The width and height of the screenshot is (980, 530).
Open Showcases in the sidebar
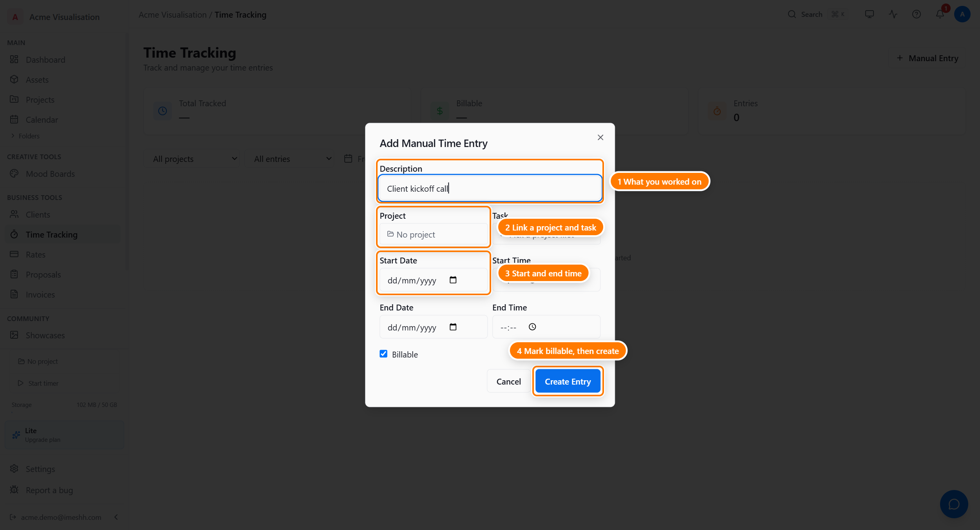tap(64, 335)
